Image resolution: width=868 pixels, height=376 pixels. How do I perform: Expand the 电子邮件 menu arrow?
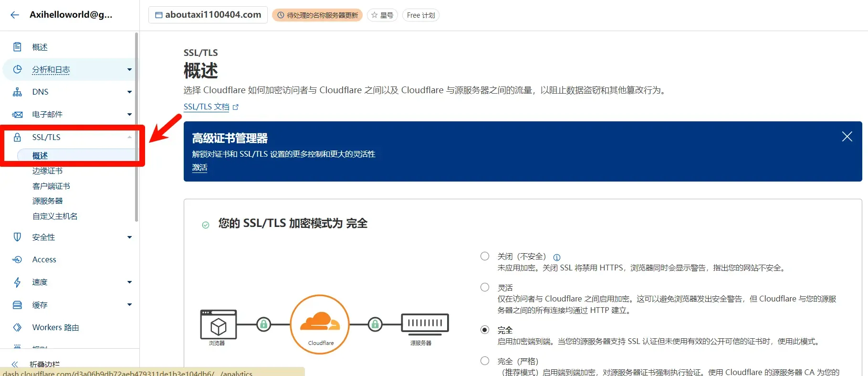point(129,114)
